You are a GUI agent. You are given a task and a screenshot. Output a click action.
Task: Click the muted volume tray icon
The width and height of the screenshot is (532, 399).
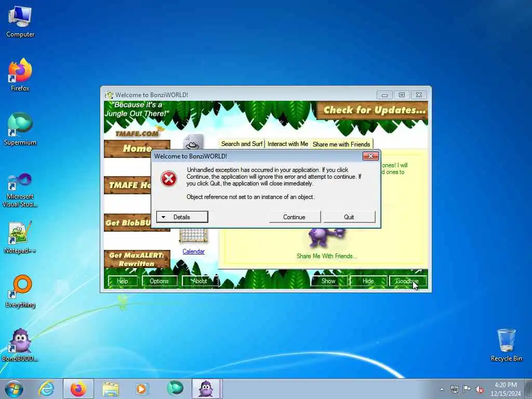pos(480,390)
